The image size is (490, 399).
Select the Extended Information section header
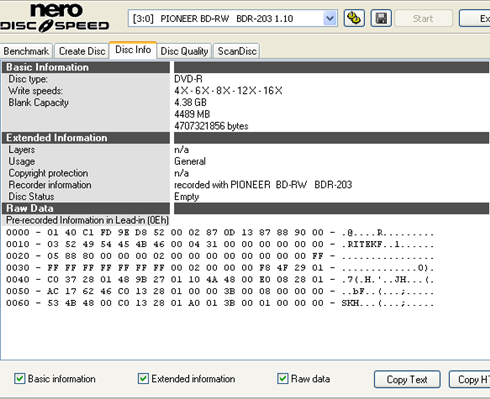pyautogui.click(x=86, y=138)
